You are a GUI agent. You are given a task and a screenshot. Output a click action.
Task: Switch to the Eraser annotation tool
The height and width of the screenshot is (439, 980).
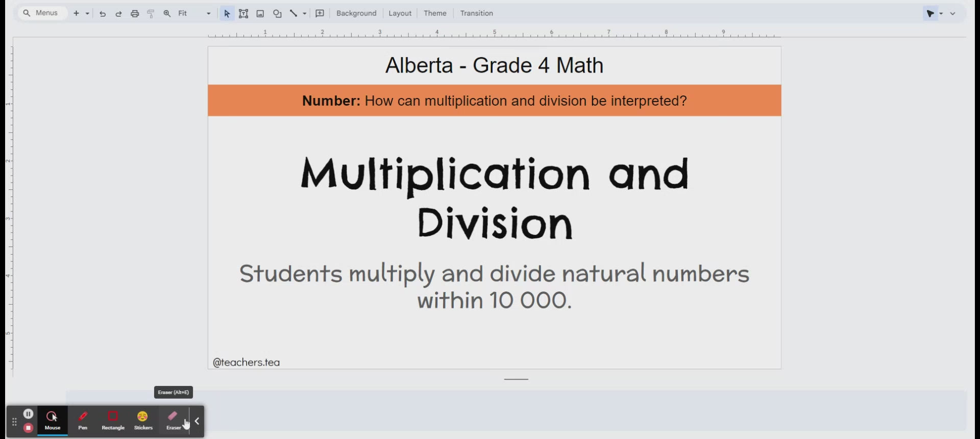[173, 421]
